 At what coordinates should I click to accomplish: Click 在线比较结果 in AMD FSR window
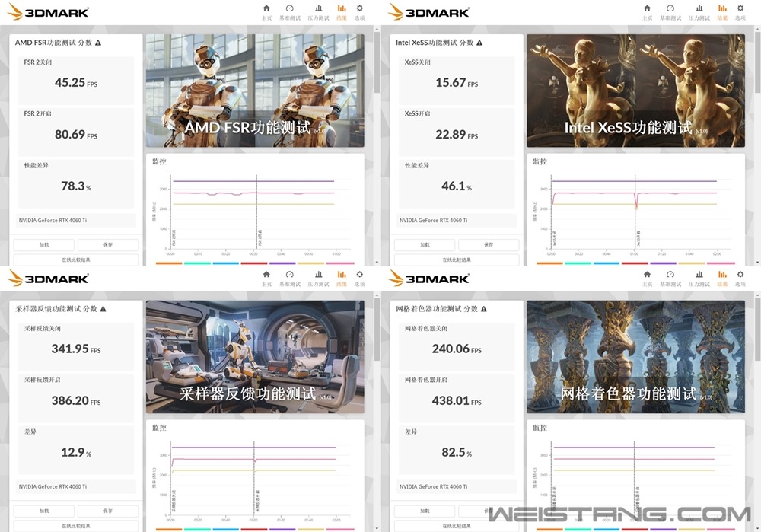(75, 260)
